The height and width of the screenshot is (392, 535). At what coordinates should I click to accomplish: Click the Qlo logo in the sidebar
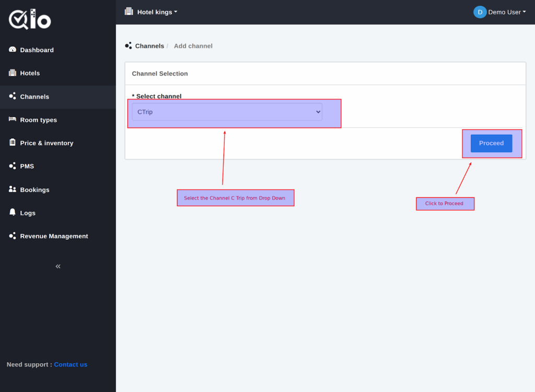tap(30, 20)
